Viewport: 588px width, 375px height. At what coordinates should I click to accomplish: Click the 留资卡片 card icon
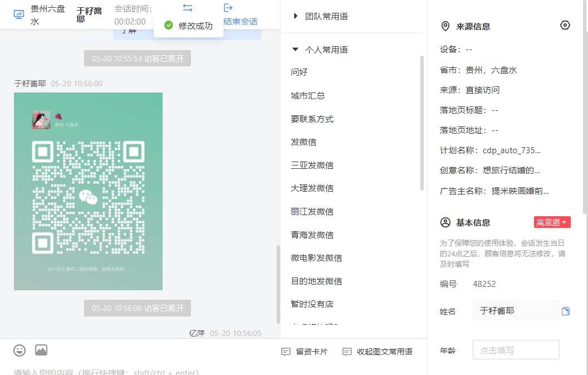click(x=286, y=352)
